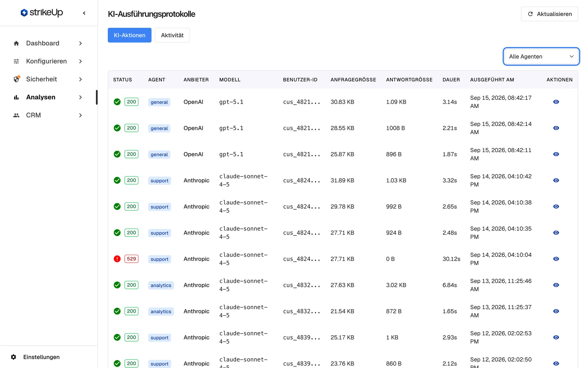588x368 pixels.
Task: Click the red error icon for status 529
Action: pos(117,259)
